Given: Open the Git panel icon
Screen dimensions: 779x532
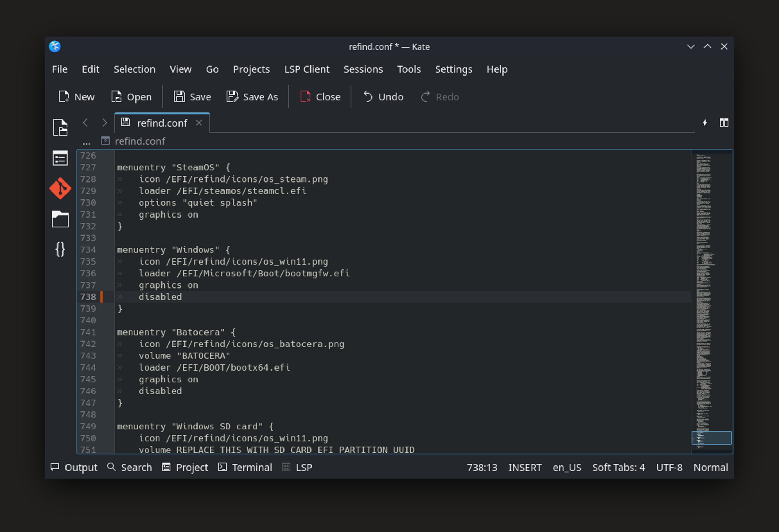Looking at the screenshot, I should [x=60, y=188].
